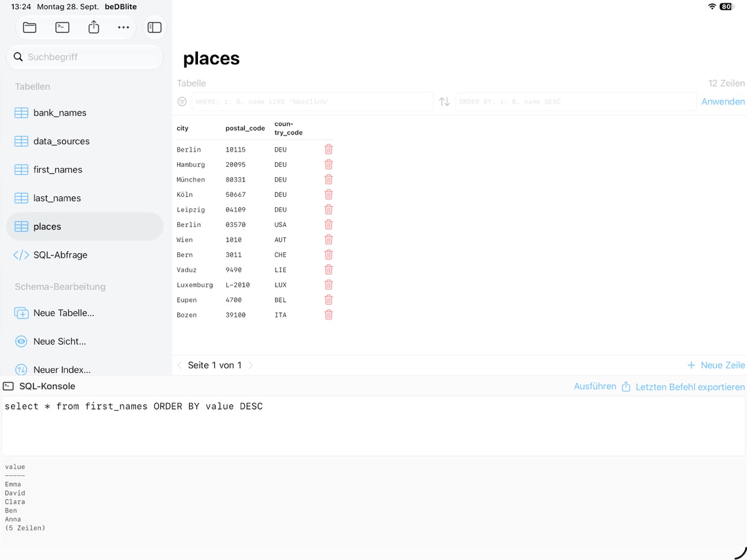This screenshot has height=560, width=747.
Task: Delete the Luxemburg row via its trash icon
Action: (328, 285)
